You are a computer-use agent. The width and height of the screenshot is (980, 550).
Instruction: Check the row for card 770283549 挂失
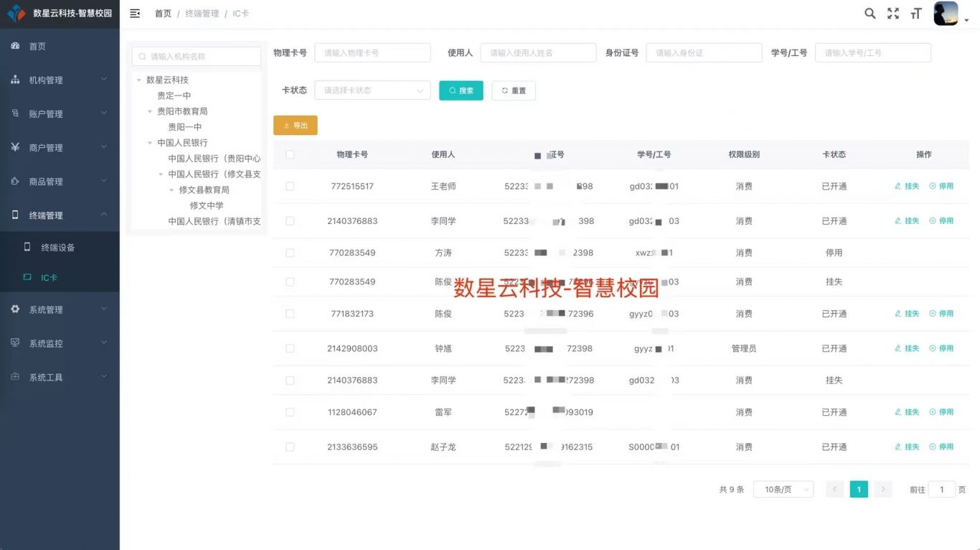point(290,281)
